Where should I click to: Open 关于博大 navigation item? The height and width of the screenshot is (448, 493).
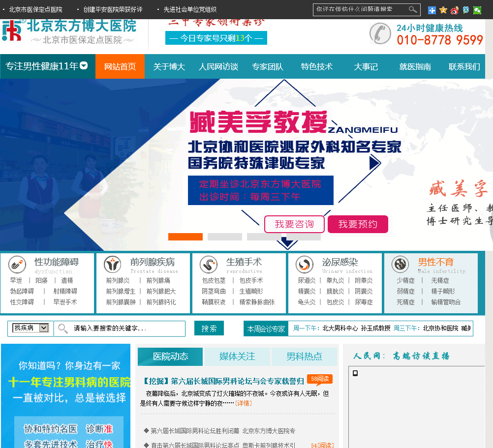[169, 66]
